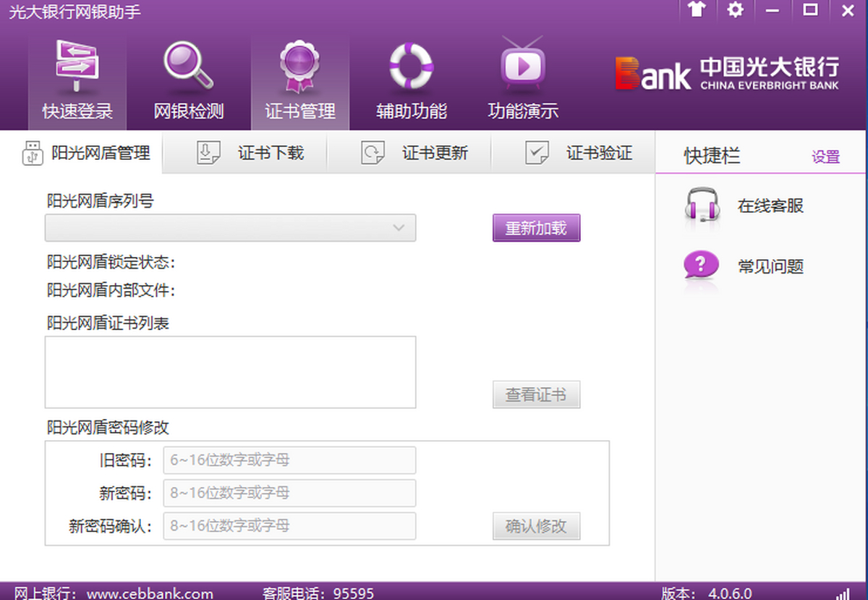The height and width of the screenshot is (600, 868).
Task: Click the refresh icon beside 证书更新
Action: [x=373, y=153]
